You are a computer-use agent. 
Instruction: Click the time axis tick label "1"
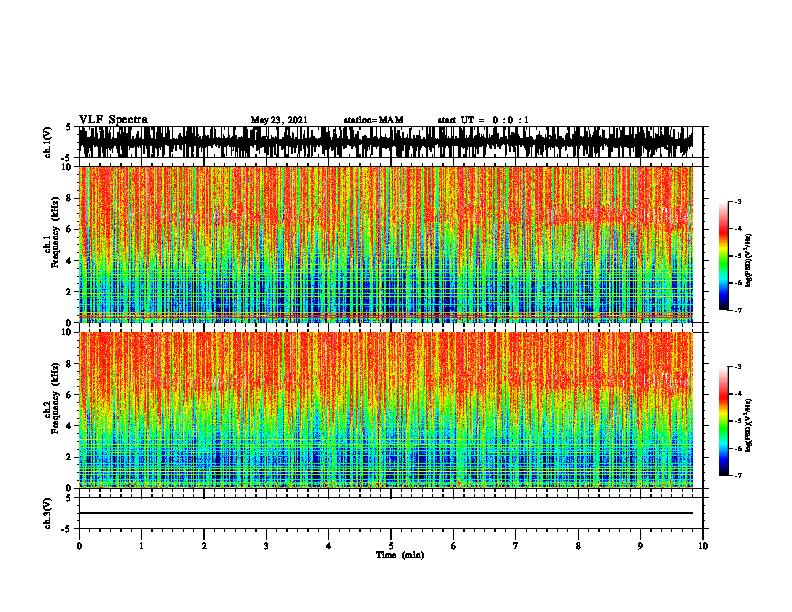(141, 546)
